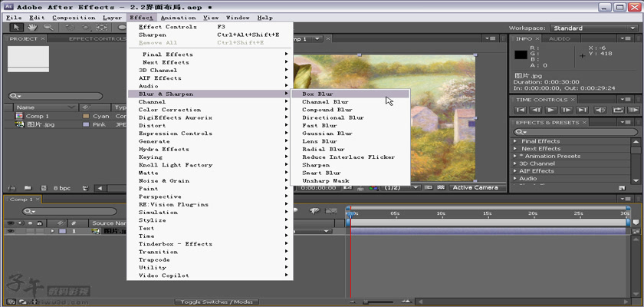Viewport: 644px width, 307px height.
Task: Switch to the Effect Controls tab
Action: click(97, 38)
